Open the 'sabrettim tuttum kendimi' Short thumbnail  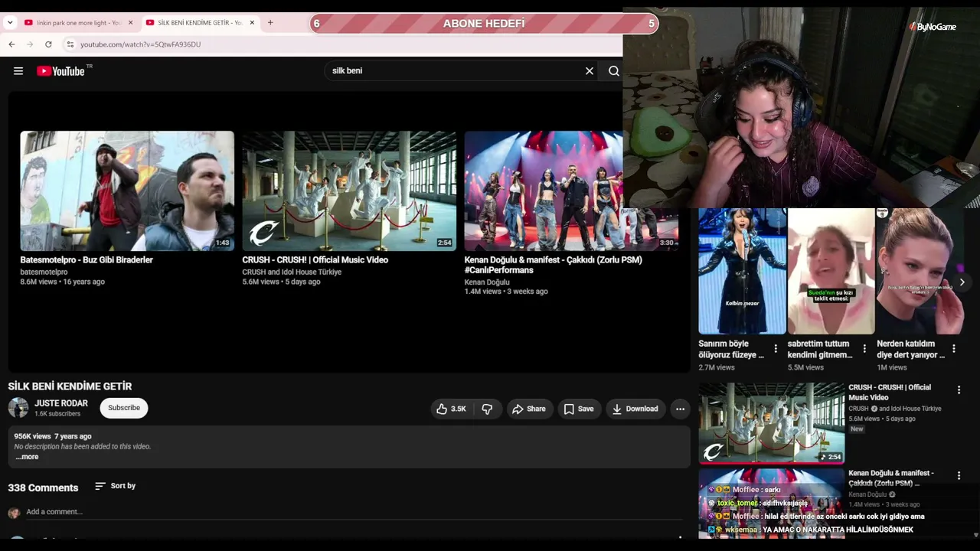[831, 271]
